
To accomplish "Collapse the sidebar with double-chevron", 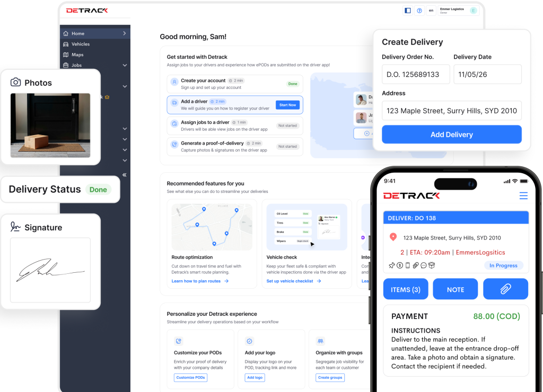I will point(124,175).
